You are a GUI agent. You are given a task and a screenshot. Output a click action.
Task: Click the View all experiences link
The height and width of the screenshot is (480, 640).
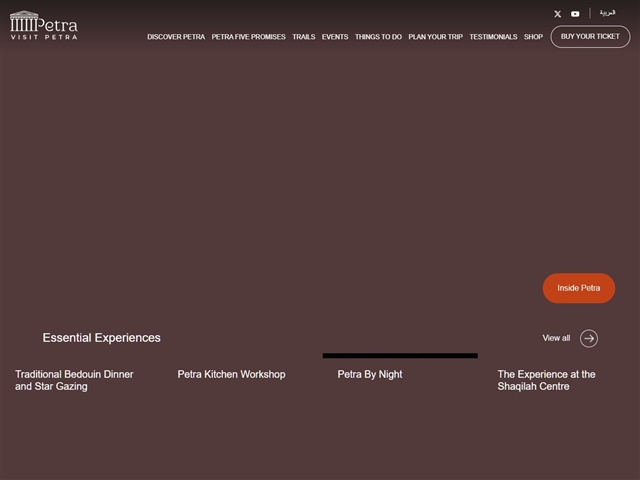click(556, 338)
